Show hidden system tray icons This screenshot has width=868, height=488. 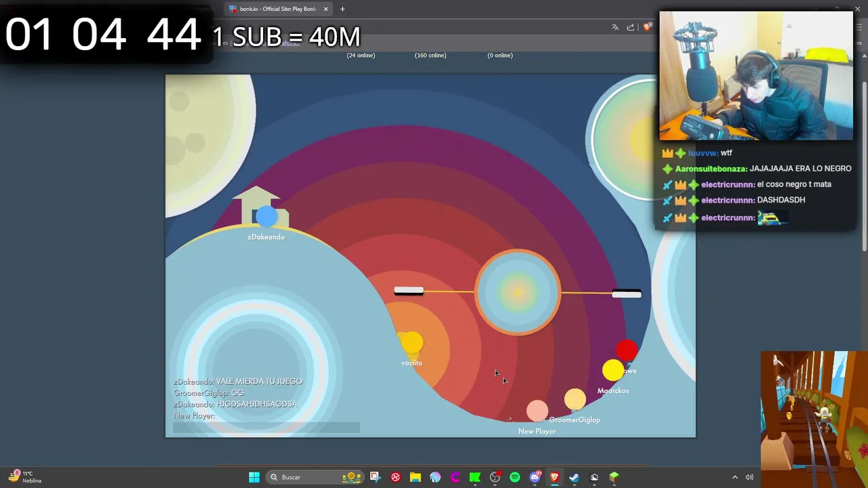pos(734,477)
